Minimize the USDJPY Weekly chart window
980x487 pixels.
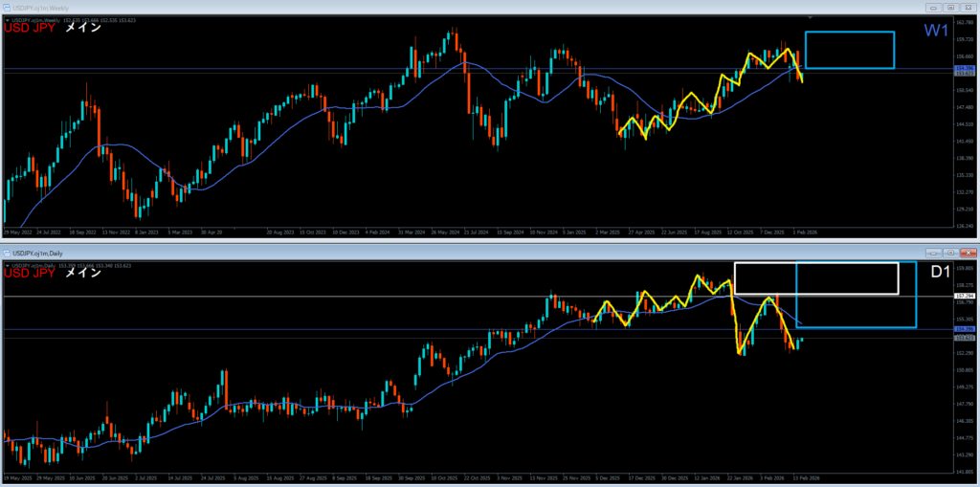pos(935,9)
